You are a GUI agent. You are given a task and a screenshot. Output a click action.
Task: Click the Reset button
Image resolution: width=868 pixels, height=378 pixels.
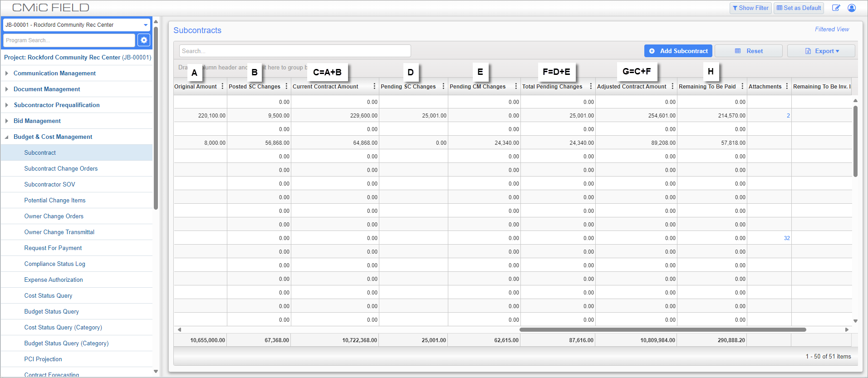pyautogui.click(x=749, y=51)
